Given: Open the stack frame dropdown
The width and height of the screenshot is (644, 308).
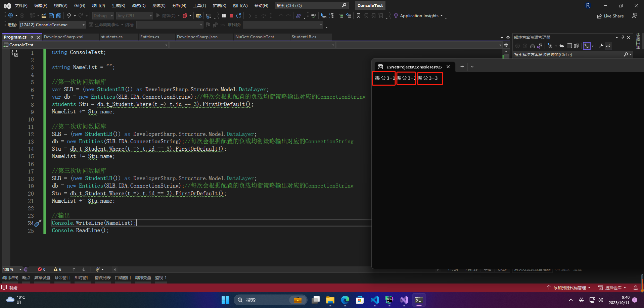Looking at the screenshot, I should [283, 25].
